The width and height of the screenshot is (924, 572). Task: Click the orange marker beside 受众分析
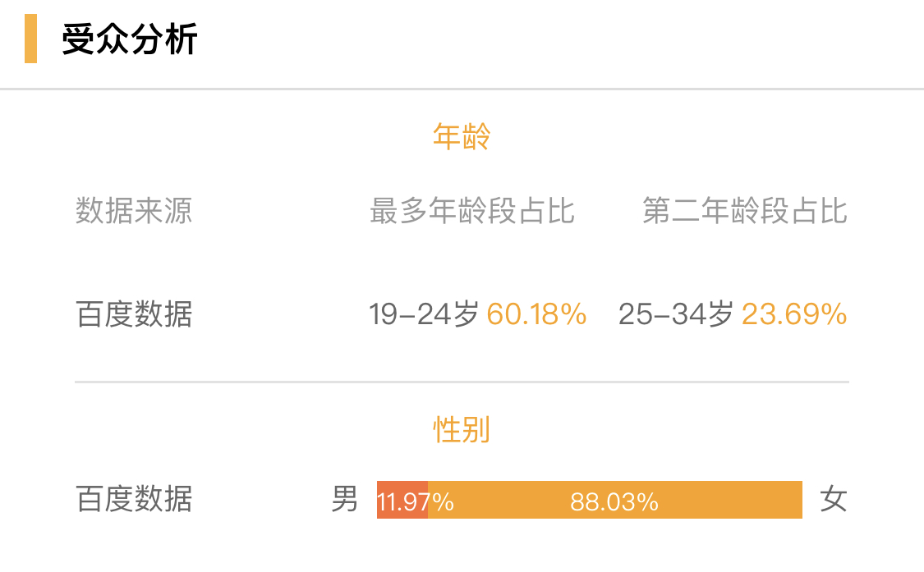(x=30, y=39)
